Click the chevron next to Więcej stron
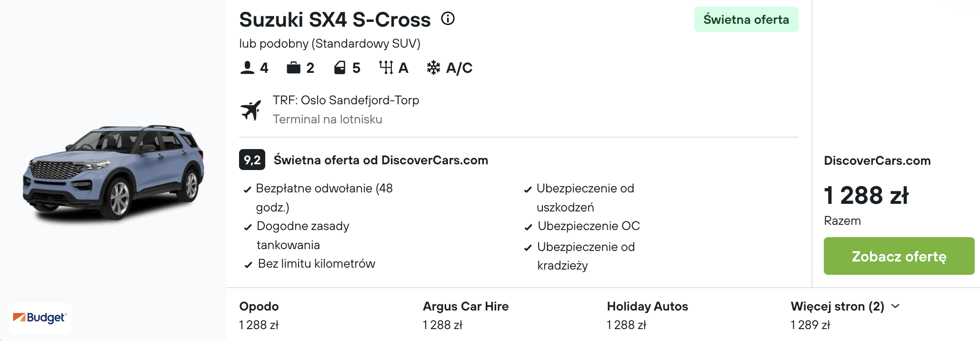Image resolution: width=980 pixels, height=341 pixels. [895, 306]
